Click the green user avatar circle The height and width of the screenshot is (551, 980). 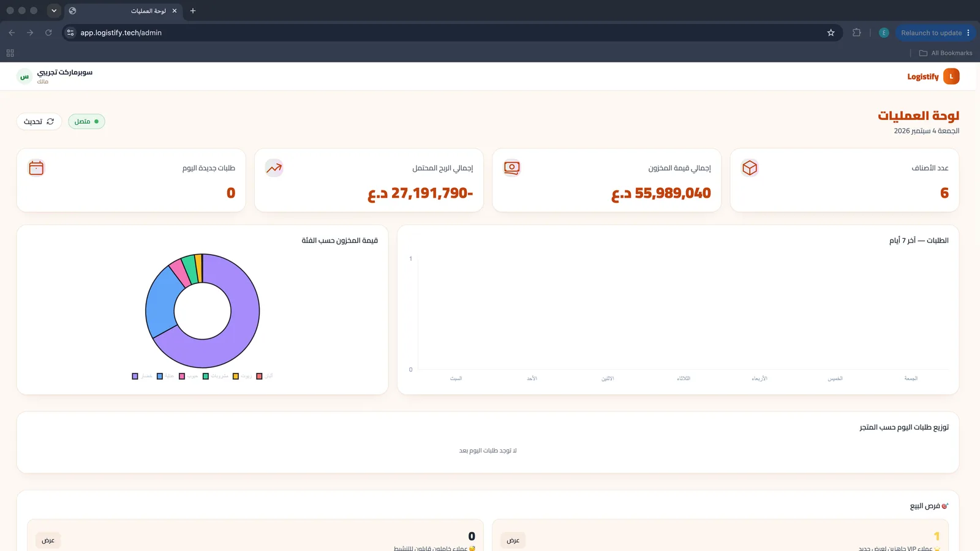(x=24, y=77)
